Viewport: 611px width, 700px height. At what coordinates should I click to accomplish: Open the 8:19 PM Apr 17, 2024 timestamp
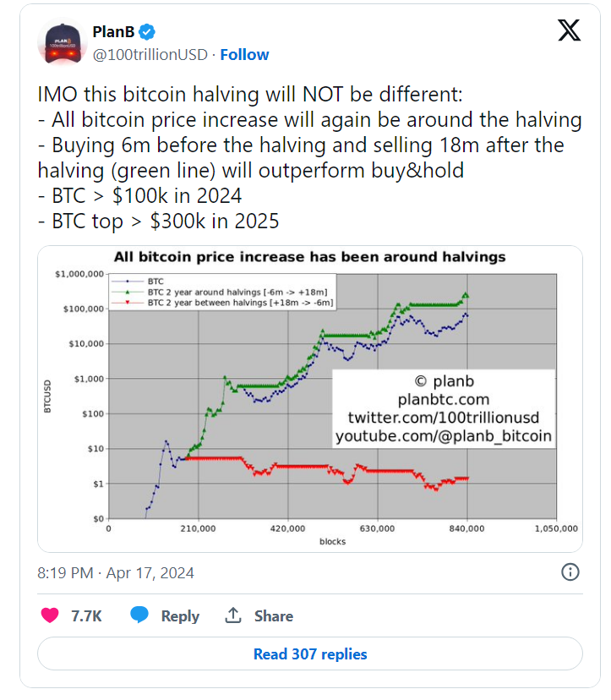click(x=116, y=573)
